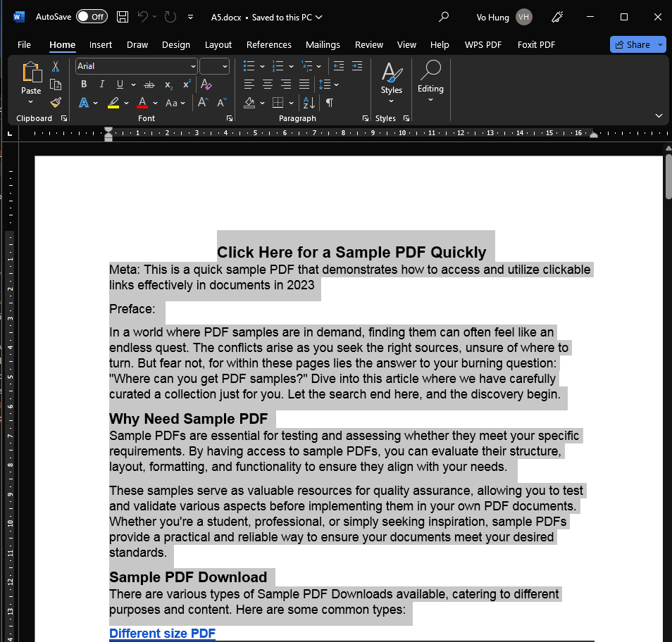Click the Redo icon
Screen dimensions: 672x642
coord(170,17)
